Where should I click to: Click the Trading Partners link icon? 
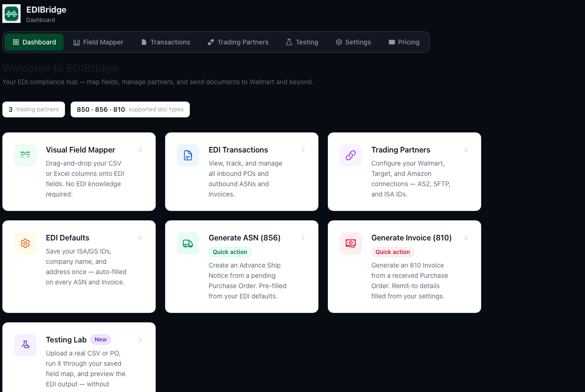(x=351, y=155)
